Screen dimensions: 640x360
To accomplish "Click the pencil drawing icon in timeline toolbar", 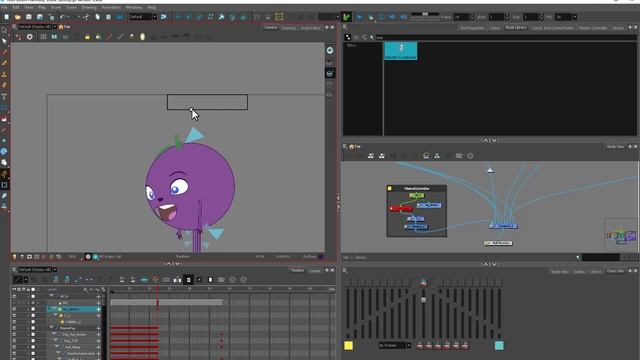I will pos(18,280).
